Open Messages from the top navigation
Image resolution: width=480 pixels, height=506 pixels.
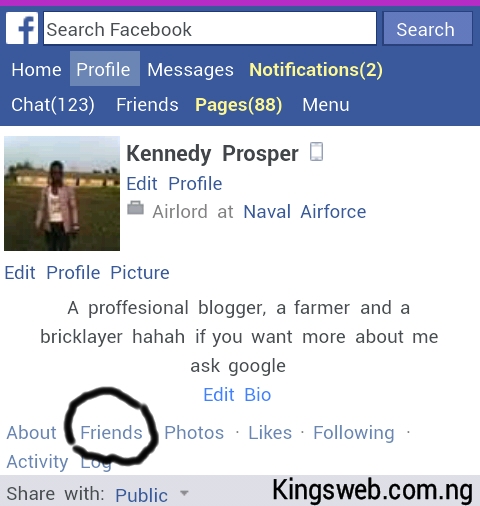190,70
